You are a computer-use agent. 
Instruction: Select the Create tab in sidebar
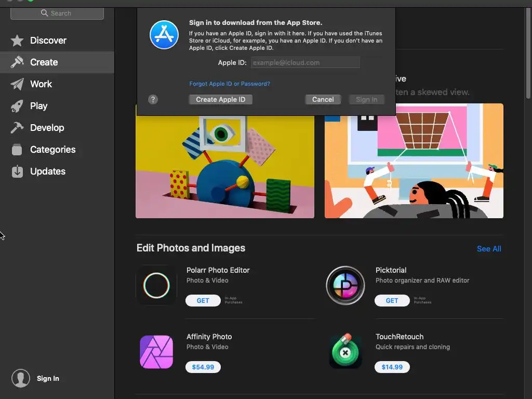coord(57,62)
